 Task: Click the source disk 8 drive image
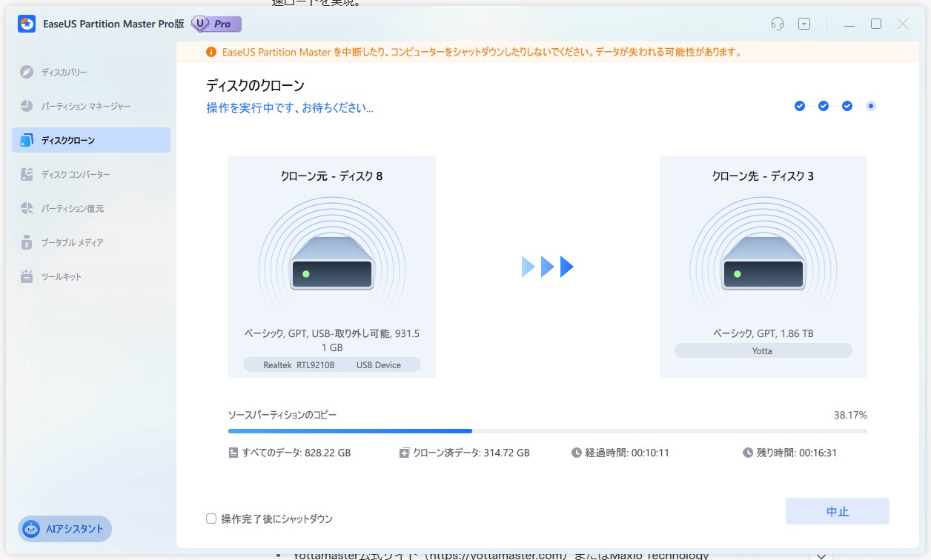coord(332,262)
